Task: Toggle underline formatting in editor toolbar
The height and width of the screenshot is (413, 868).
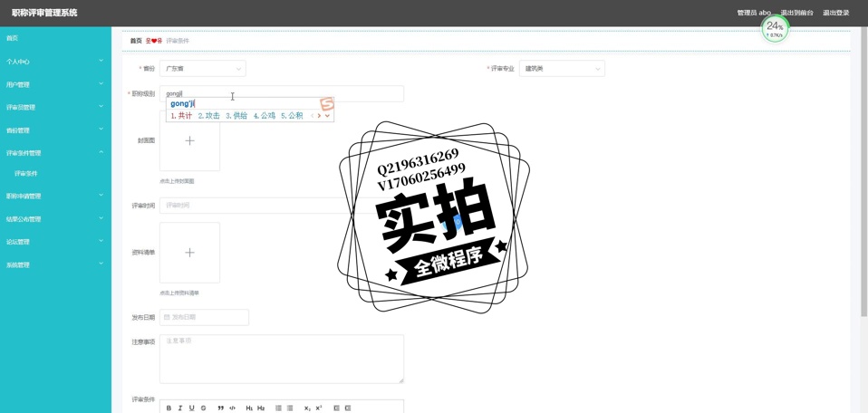Action: click(x=191, y=408)
